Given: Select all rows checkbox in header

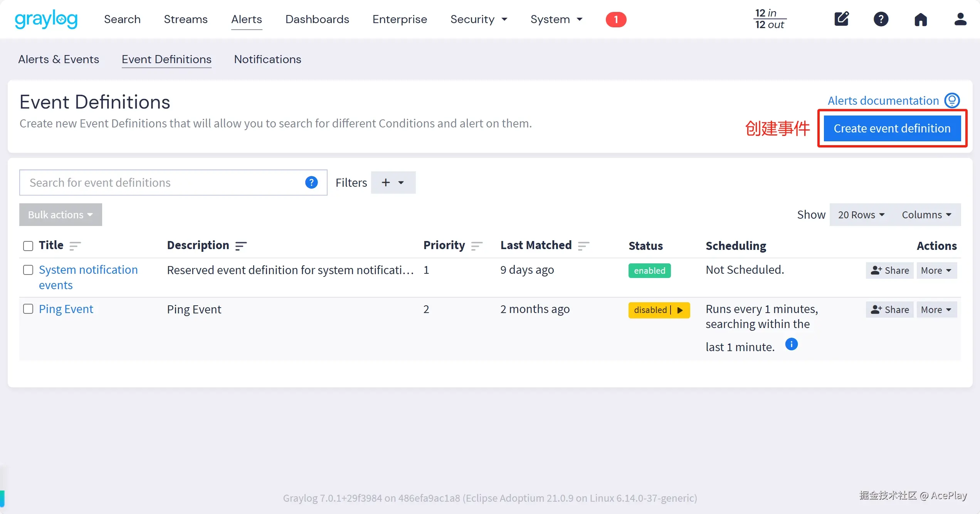Looking at the screenshot, I should (28, 246).
